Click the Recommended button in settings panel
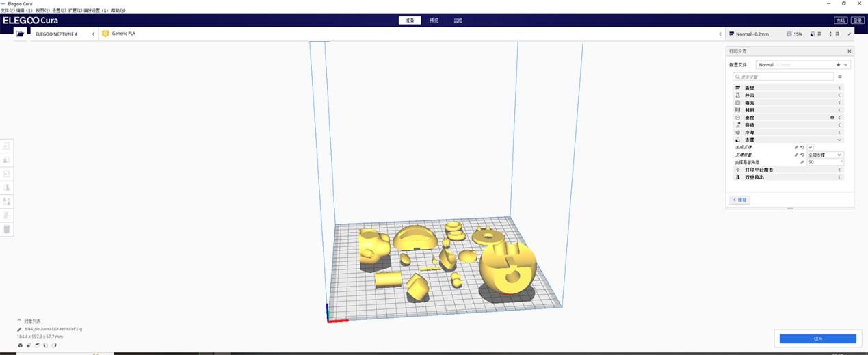The image size is (868, 355). pos(740,200)
